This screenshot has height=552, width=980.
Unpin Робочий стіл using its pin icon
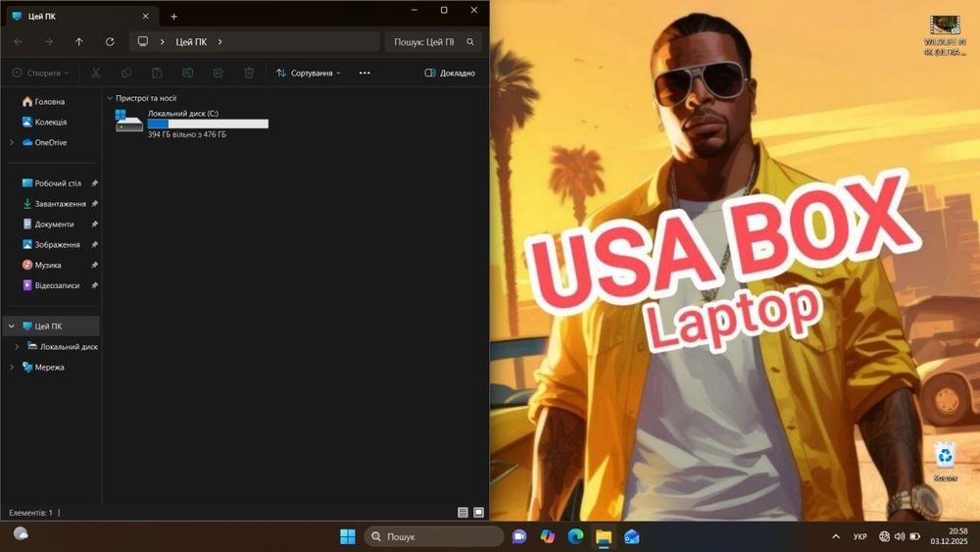click(x=94, y=183)
